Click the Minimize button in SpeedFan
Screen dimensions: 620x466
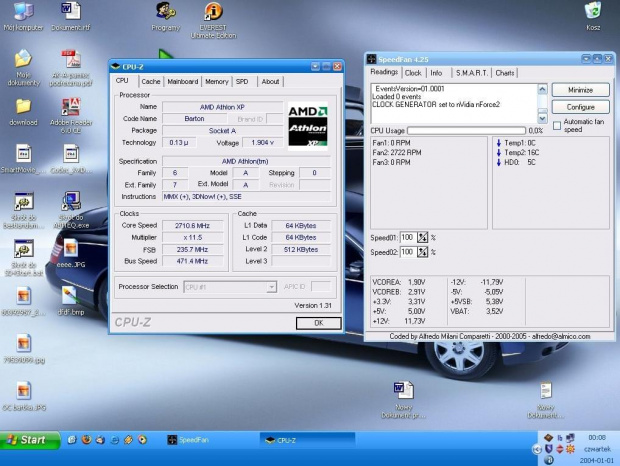coord(580,90)
